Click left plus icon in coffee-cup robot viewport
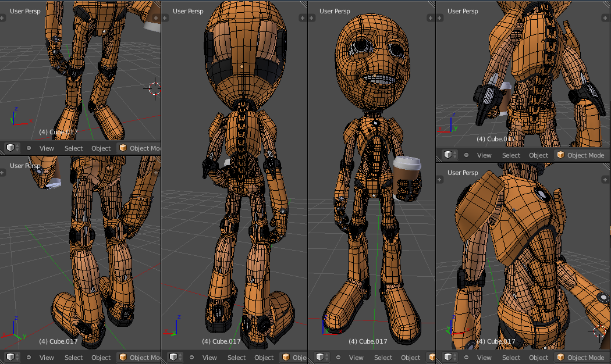 [311, 18]
